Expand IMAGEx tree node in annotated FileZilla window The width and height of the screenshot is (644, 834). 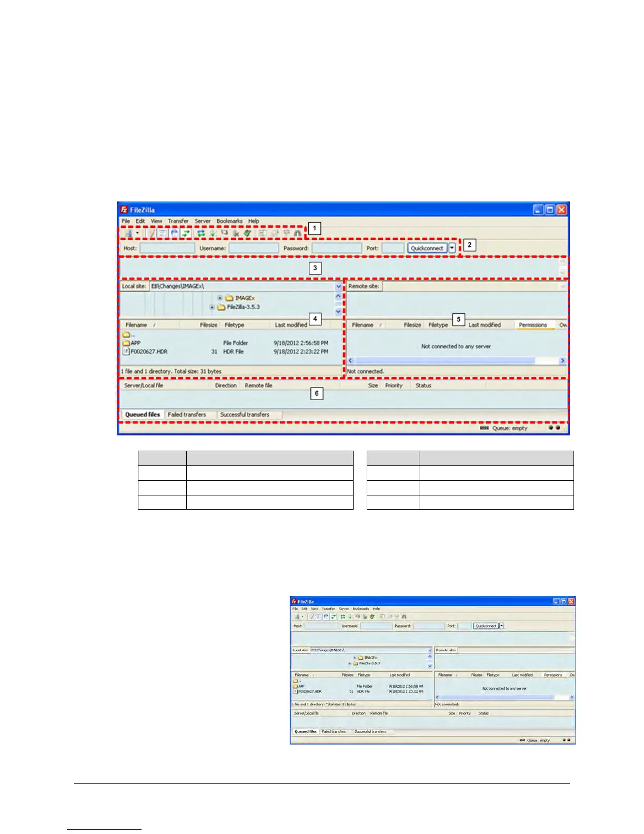point(220,298)
